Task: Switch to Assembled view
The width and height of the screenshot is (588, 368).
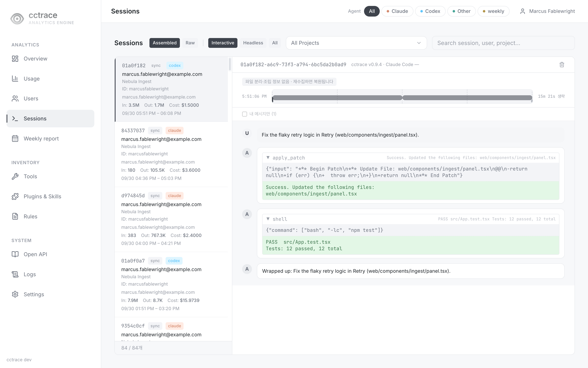Action: (165, 43)
